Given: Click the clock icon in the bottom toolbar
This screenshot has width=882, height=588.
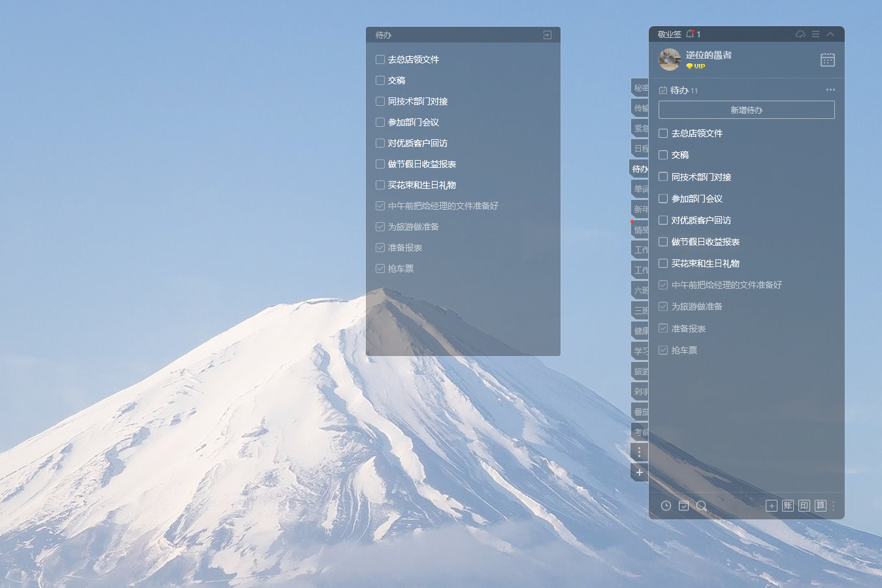Looking at the screenshot, I should pos(666,506).
